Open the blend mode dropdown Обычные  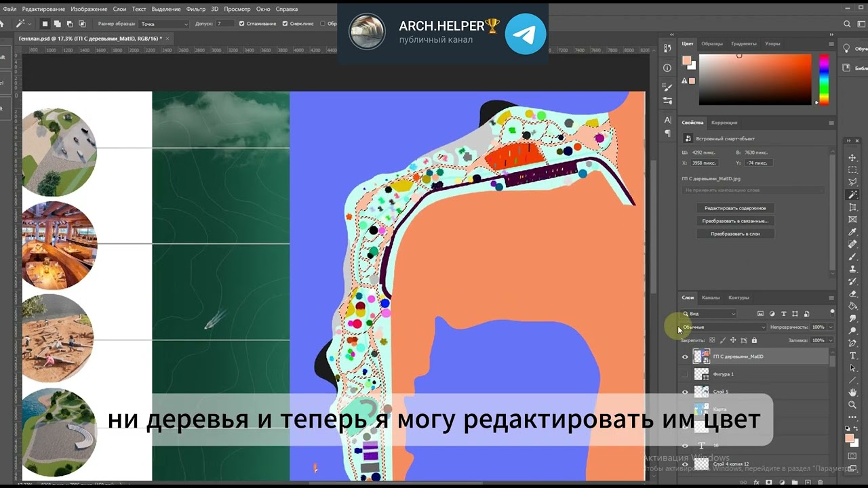tap(724, 327)
